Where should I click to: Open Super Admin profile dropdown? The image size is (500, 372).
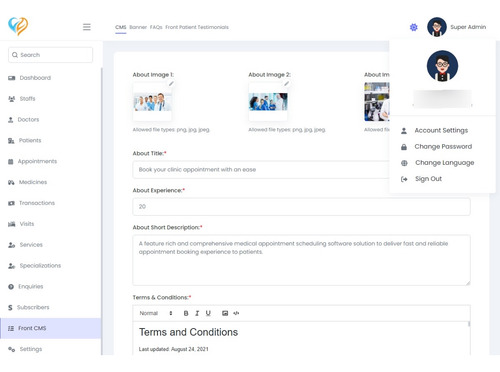click(x=456, y=27)
